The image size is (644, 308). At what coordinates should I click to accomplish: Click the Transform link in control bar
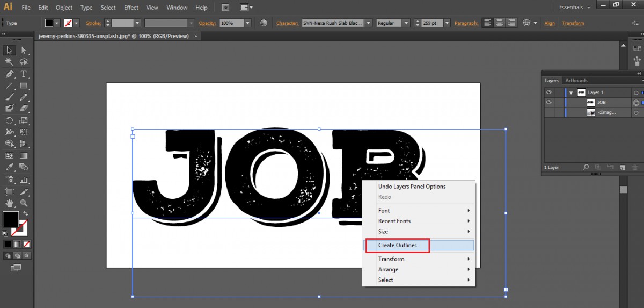[x=573, y=23]
